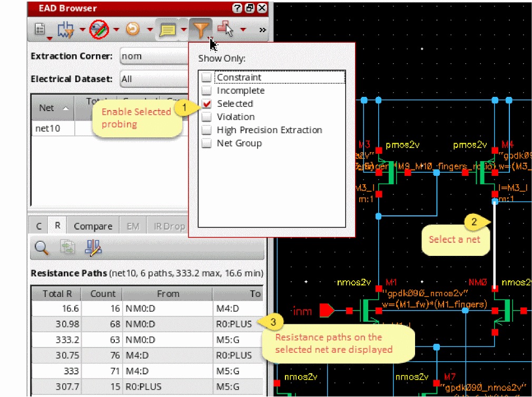Switch to the Compare tab

click(x=93, y=226)
